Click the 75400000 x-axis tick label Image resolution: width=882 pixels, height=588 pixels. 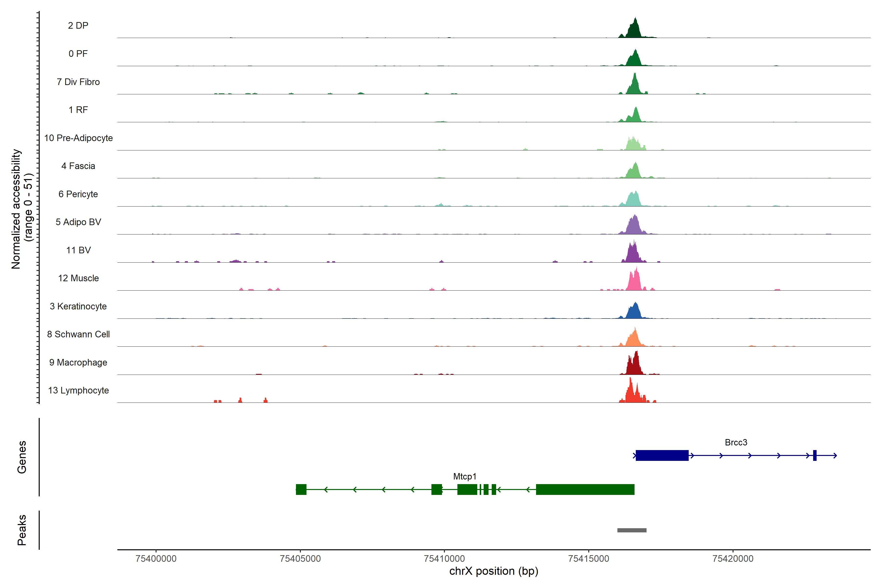coord(156,558)
